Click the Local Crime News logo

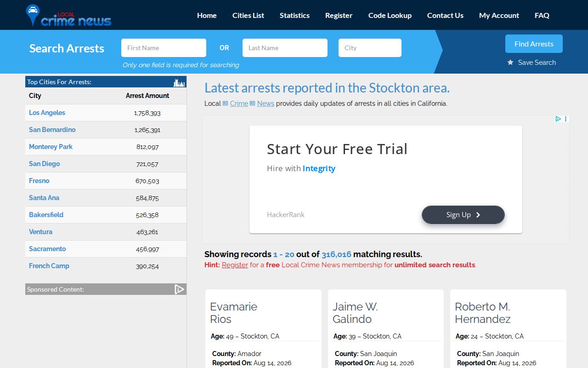(x=69, y=15)
